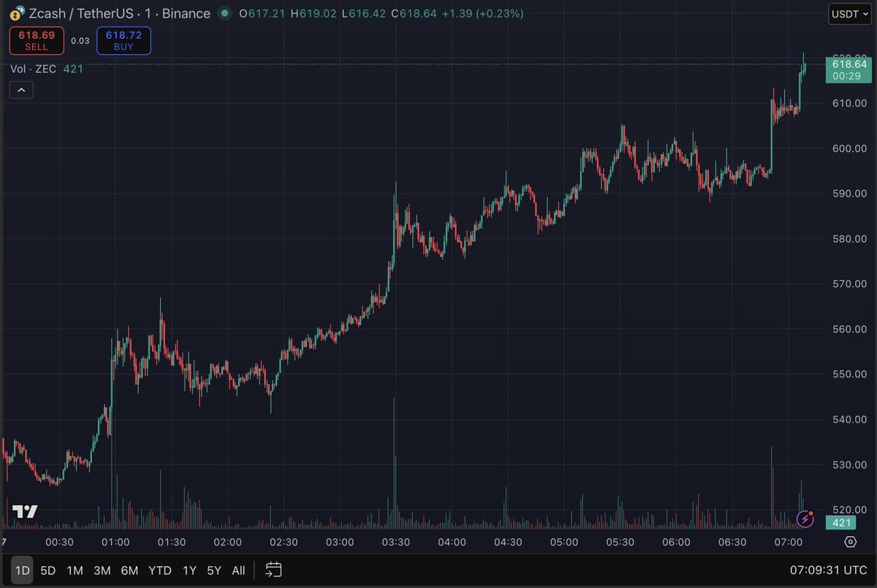Click the green 618.64 price label
The height and width of the screenshot is (588, 877).
(848, 69)
